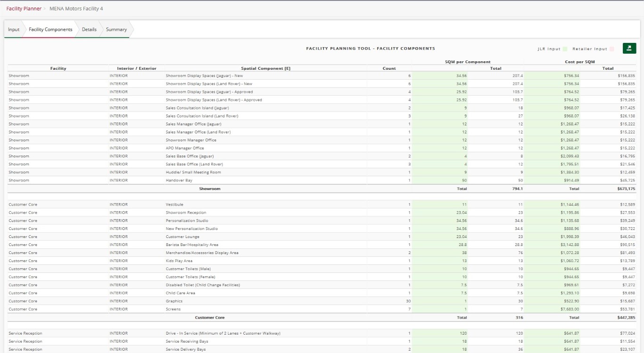This screenshot has height=353, width=644.
Task: Edit cost per SQM for Screens
Action: [x=552, y=309]
